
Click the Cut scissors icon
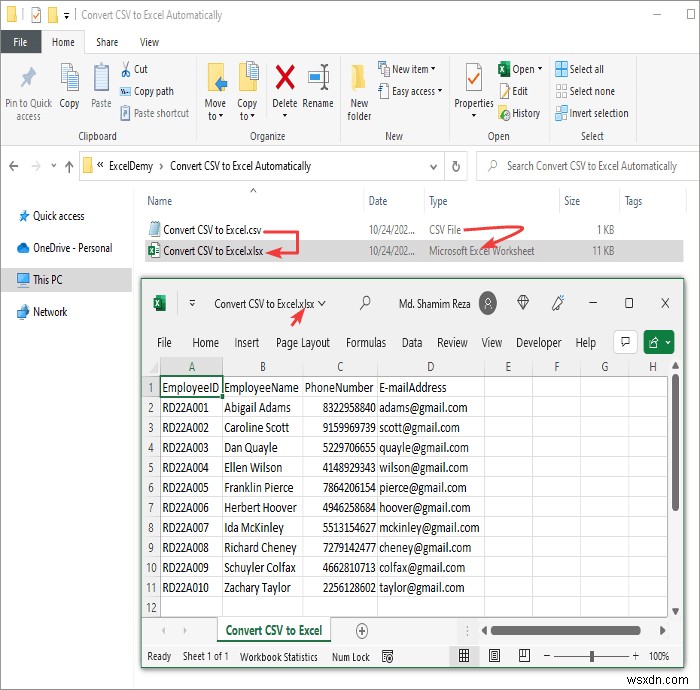click(126, 69)
